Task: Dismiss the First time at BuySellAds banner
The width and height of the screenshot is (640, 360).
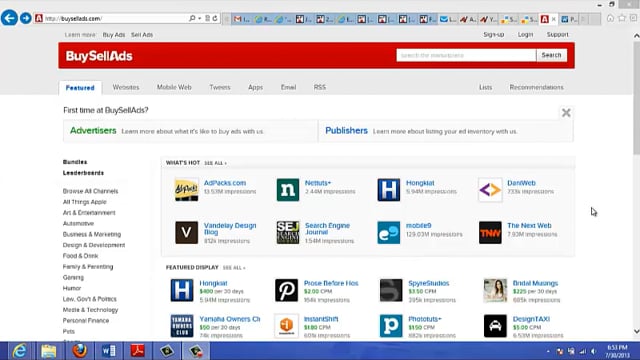Action: tap(566, 113)
